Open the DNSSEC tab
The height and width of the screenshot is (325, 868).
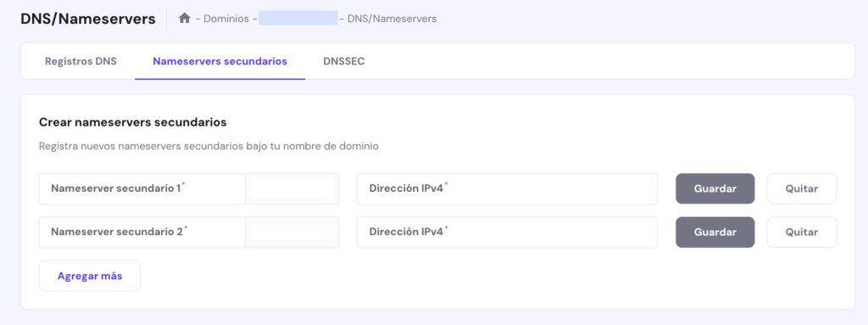[x=344, y=61]
